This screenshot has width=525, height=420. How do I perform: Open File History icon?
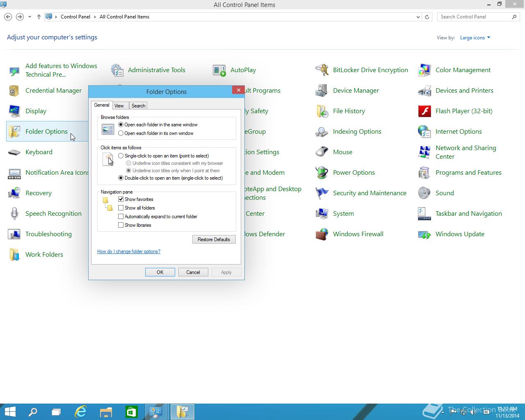(x=322, y=111)
